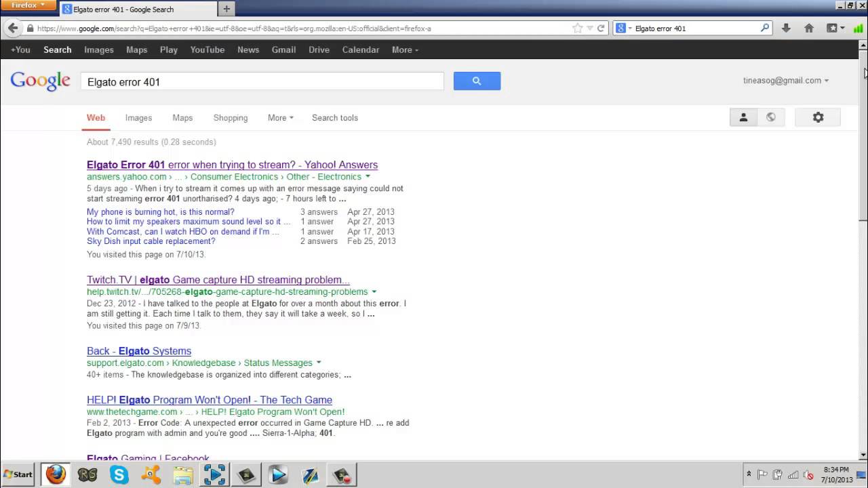
Task: Select the 'Elgato error 401 - Google Search' browser tab
Action: tap(137, 9)
